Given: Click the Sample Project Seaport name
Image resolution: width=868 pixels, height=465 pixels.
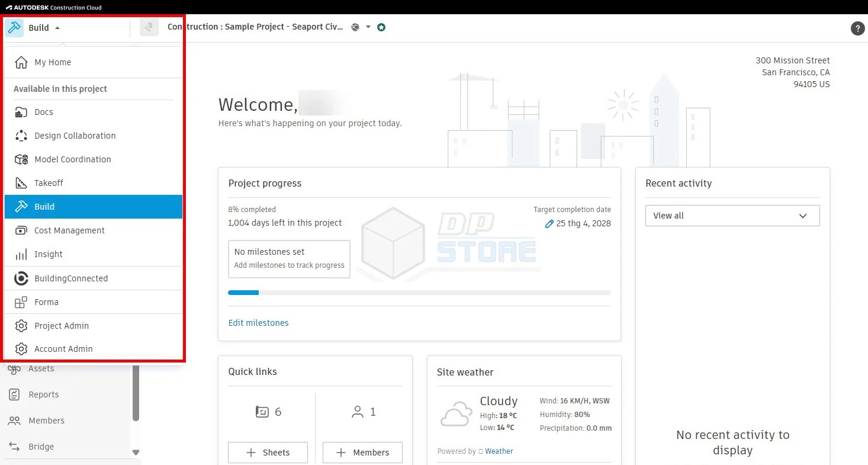Looking at the screenshot, I should pyautogui.click(x=255, y=27).
